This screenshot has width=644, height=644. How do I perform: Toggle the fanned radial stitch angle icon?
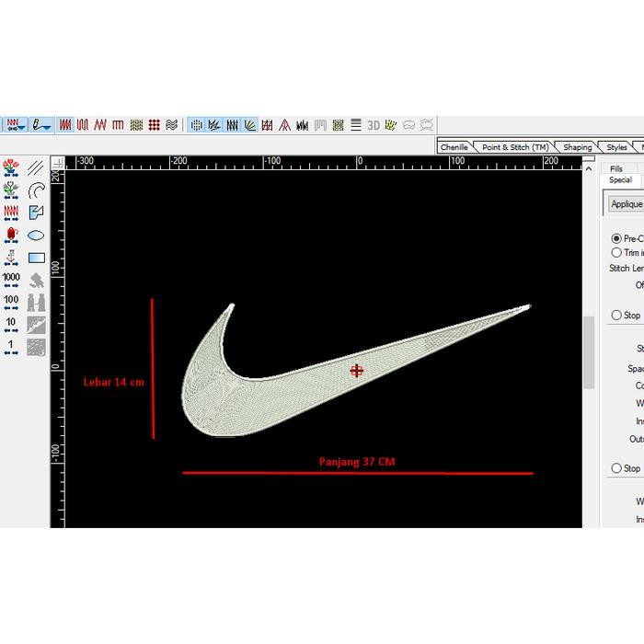tap(249, 125)
